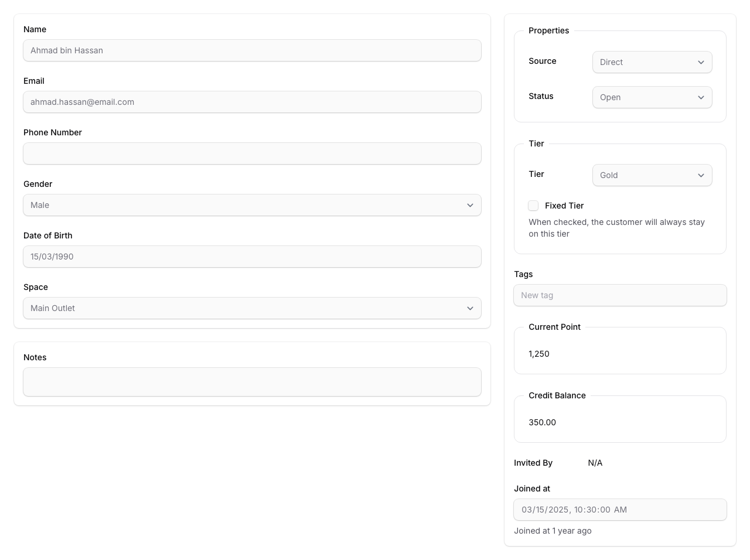Click the Current Point value 1,250
The image size is (750, 560).
[538, 354]
